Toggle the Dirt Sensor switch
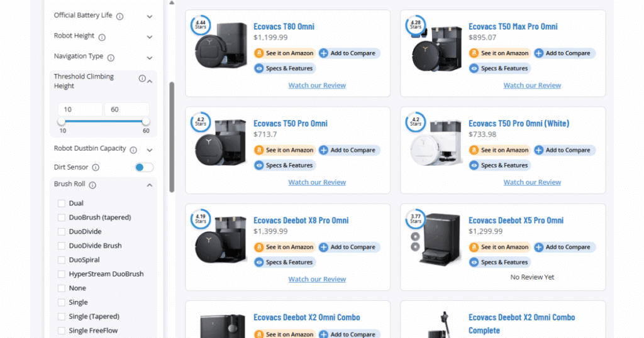 (x=144, y=167)
